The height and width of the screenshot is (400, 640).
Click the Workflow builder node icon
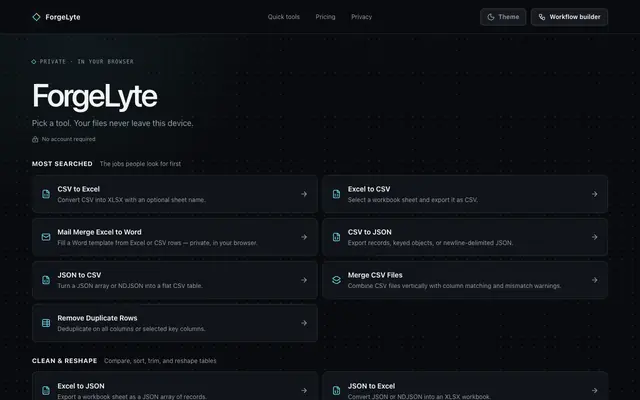[x=542, y=17]
